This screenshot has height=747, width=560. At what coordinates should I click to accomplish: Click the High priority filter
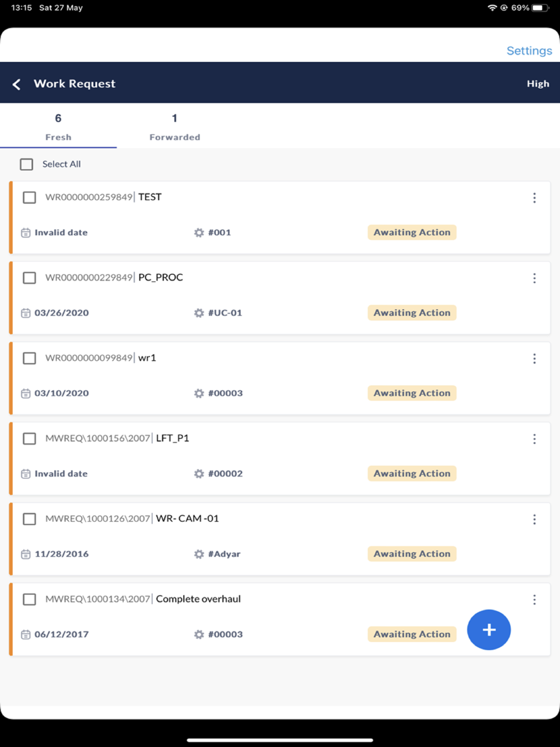coord(538,83)
